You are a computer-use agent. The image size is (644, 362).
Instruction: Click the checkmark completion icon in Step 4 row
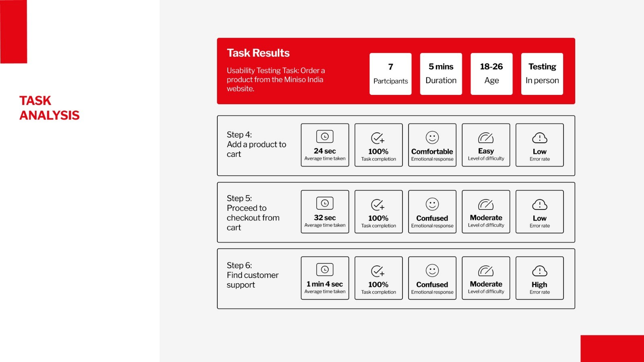point(378,138)
